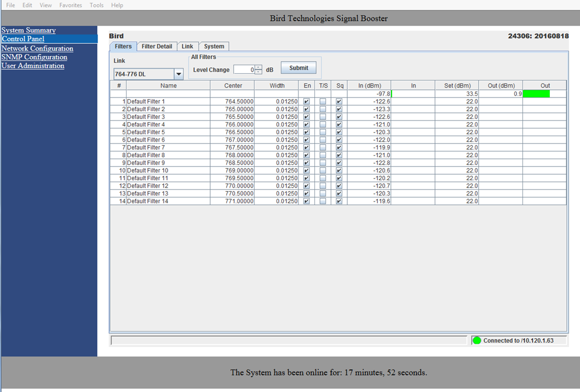Decrease Level Change with the down arrow

259,72
